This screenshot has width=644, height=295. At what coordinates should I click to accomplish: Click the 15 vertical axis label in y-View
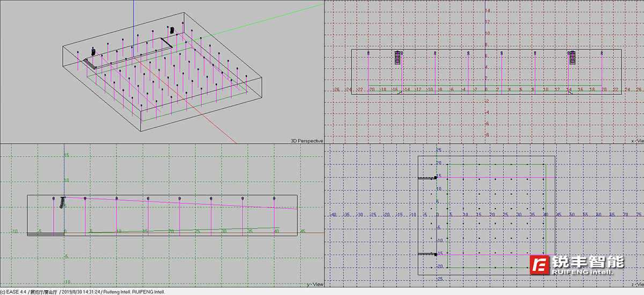tap(67, 155)
